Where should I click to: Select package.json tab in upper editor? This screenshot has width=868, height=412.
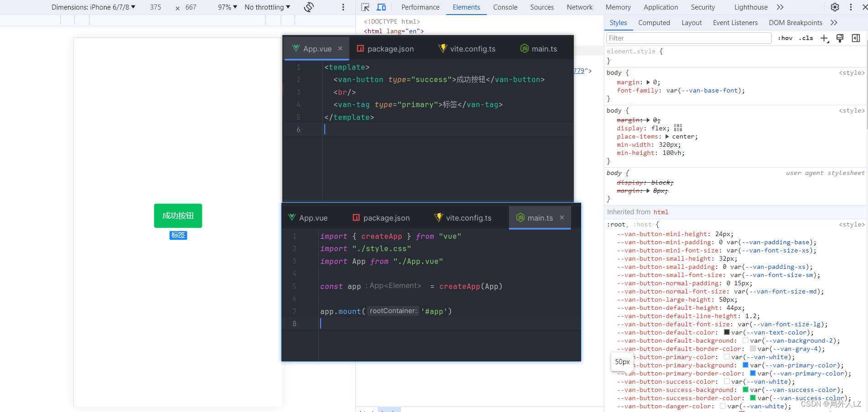[385, 49]
